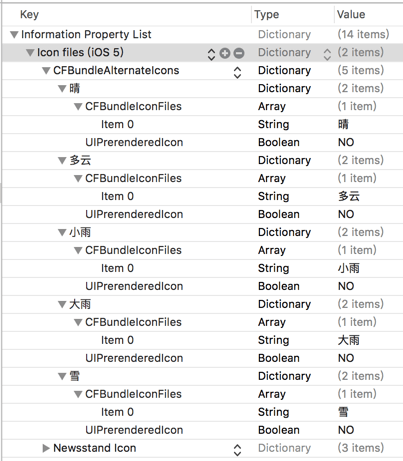Image resolution: width=403 pixels, height=461 pixels.
Task: Click NO value of UIPrerenderedIcon under 小雨
Action: click(x=346, y=286)
